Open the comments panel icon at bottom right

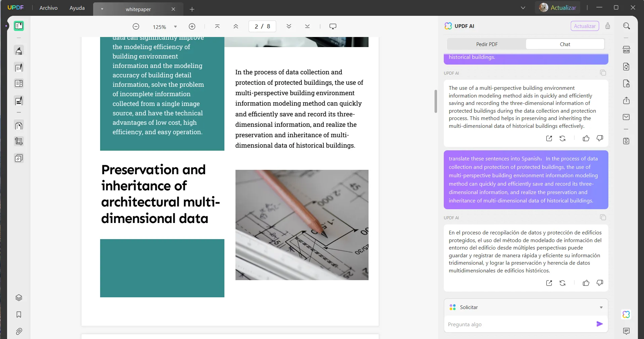coord(626,331)
